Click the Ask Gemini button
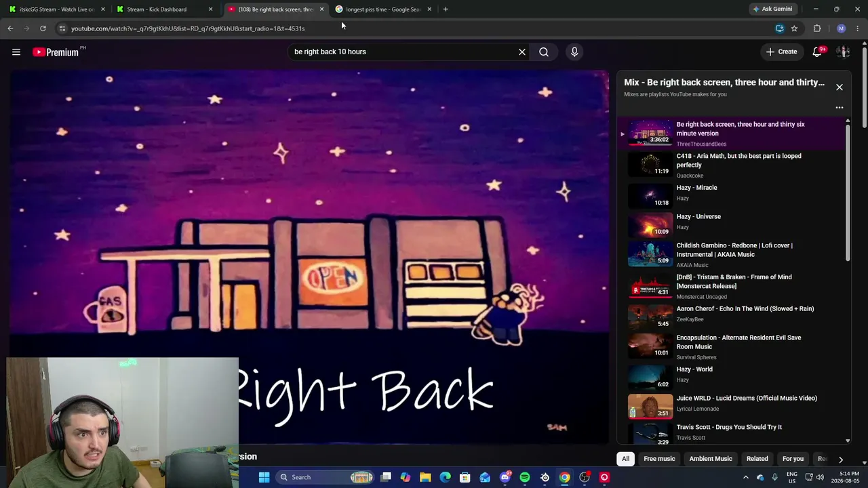This screenshot has width=868, height=488. point(772,9)
